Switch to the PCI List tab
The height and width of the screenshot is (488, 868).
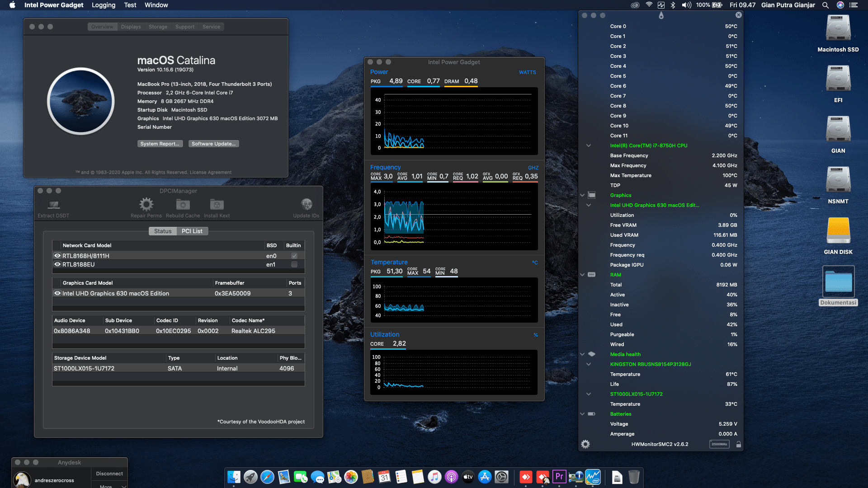click(192, 231)
